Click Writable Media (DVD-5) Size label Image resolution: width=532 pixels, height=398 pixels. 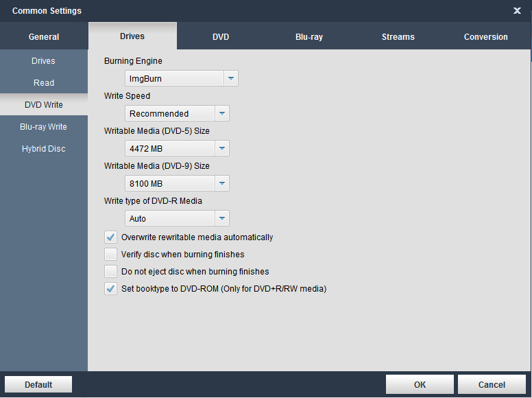coord(157,131)
